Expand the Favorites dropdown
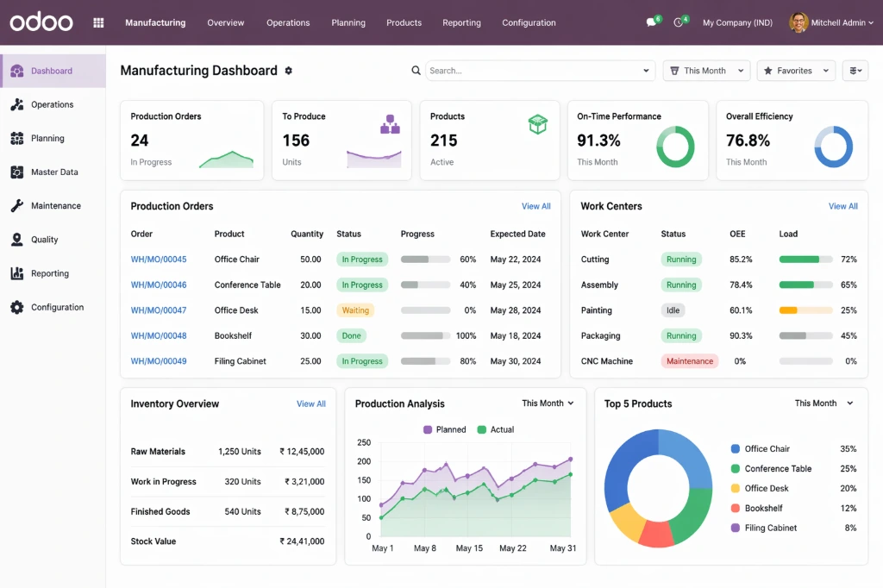The height and width of the screenshot is (588, 883). pos(795,70)
